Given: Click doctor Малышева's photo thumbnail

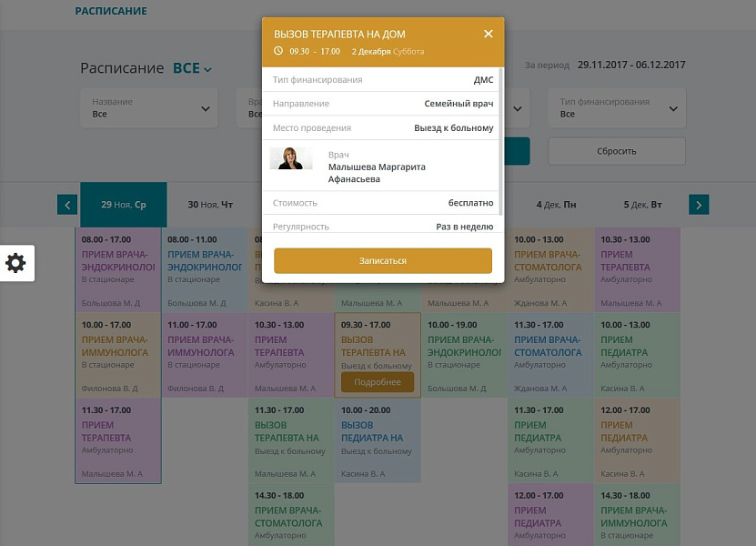Looking at the screenshot, I should pyautogui.click(x=291, y=158).
